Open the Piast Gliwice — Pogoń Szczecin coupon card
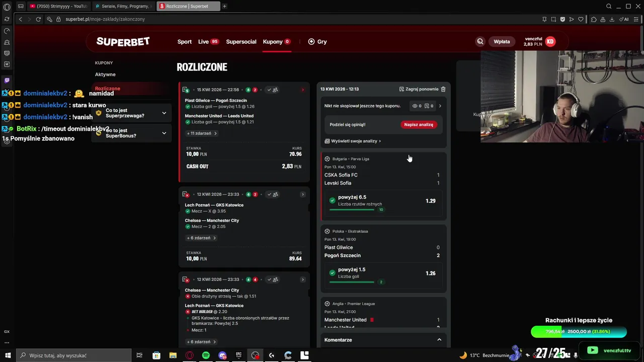 (x=244, y=132)
